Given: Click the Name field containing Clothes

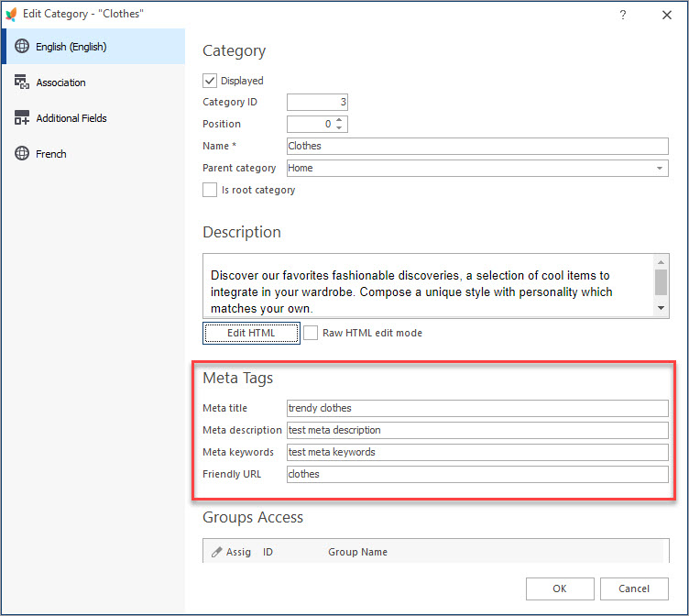Looking at the screenshot, I should pyautogui.click(x=477, y=146).
